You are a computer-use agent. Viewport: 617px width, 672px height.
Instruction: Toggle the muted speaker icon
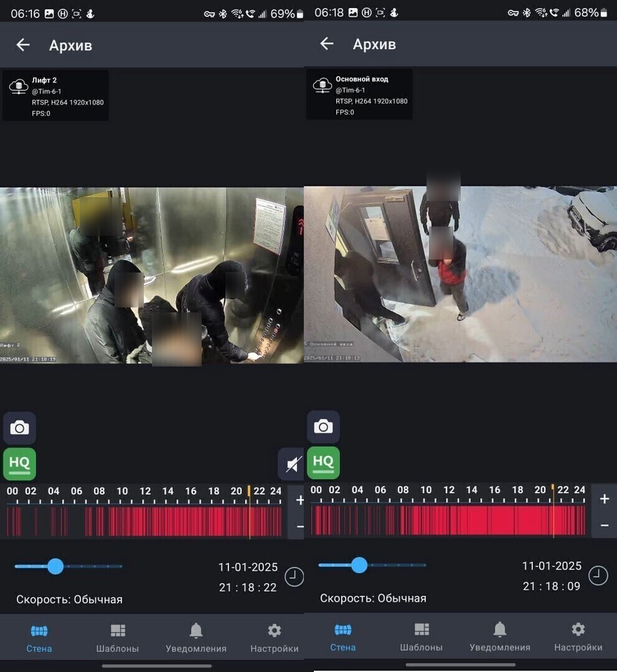(x=291, y=464)
